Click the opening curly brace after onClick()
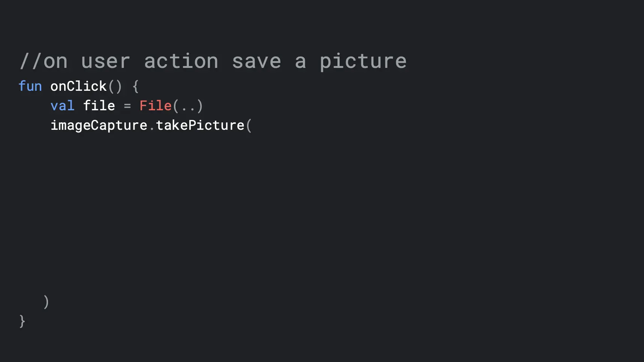Viewport: 644px width, 362px height. coord(135,87)
